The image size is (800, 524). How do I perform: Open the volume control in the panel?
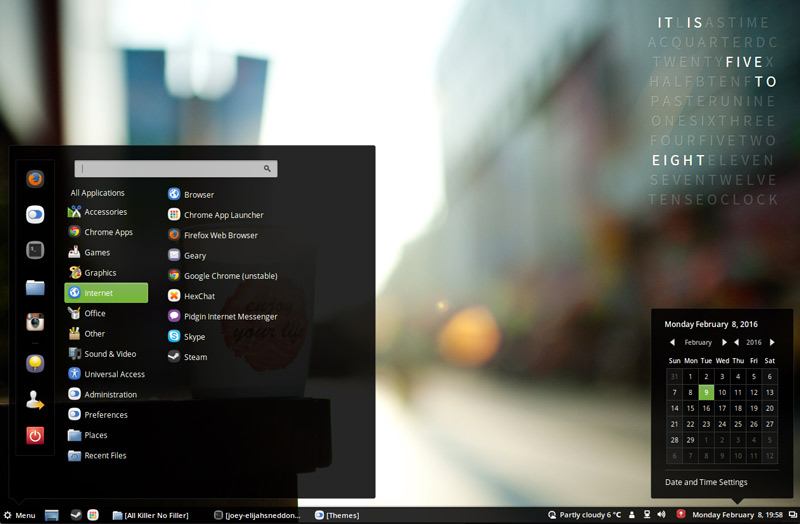[661, 515]
